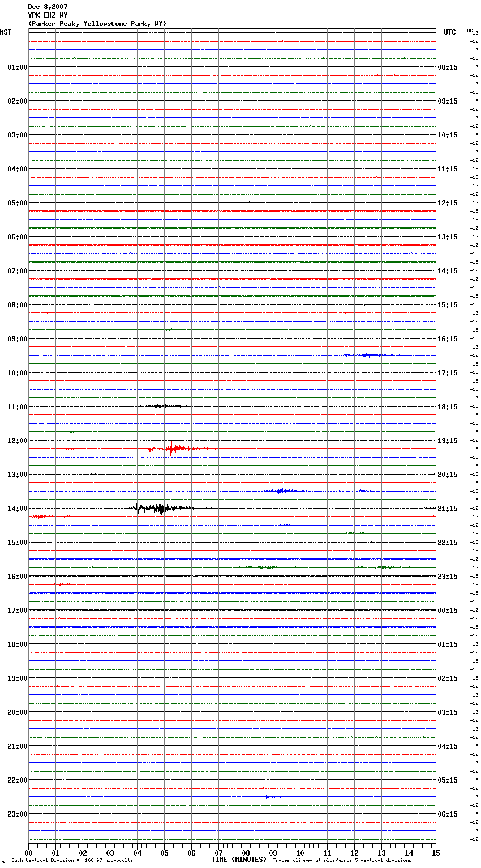Image resolution: width=481 pixels, height=868 pixels.
Task: Click the '23:15' UTC time label
Action: click(448, 577)
